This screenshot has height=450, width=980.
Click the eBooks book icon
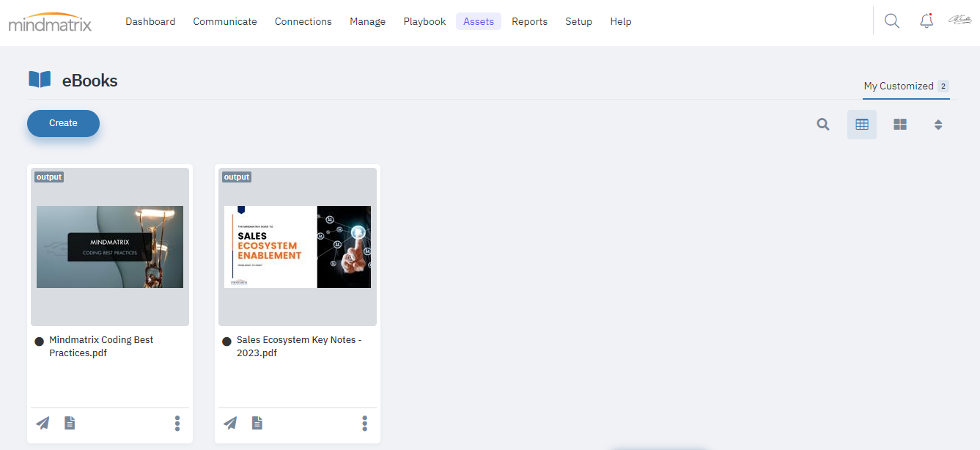40,79
